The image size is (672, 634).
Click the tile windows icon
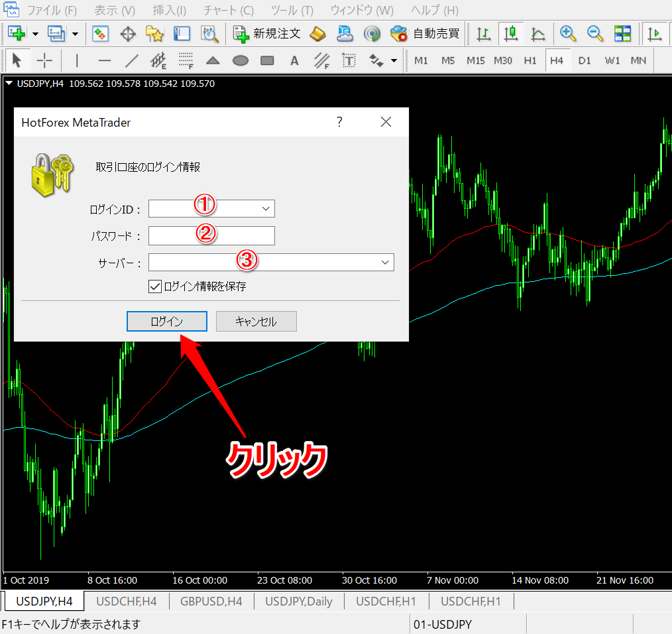click(622, 33)
